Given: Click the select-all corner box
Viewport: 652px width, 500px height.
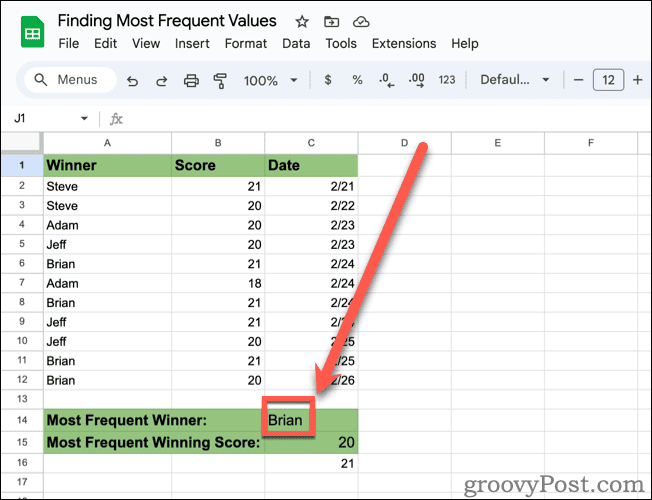Looking at the screenshot, I should coord(22,143).
